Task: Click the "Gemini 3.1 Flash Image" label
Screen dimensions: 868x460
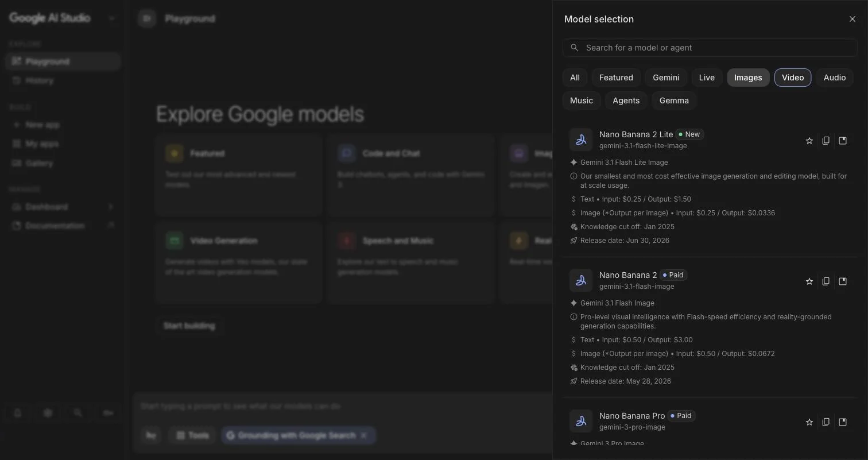Action: [x=617, y=303]
